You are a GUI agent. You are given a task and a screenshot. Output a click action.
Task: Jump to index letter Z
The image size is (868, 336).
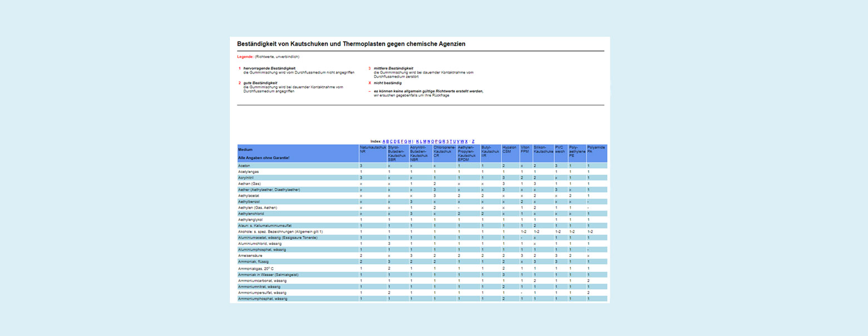pos(473,141)
